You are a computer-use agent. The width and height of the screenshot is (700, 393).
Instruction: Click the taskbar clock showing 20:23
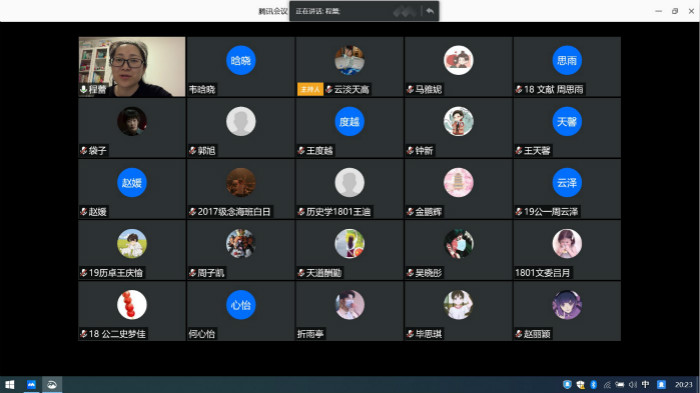tap(683, 385)
